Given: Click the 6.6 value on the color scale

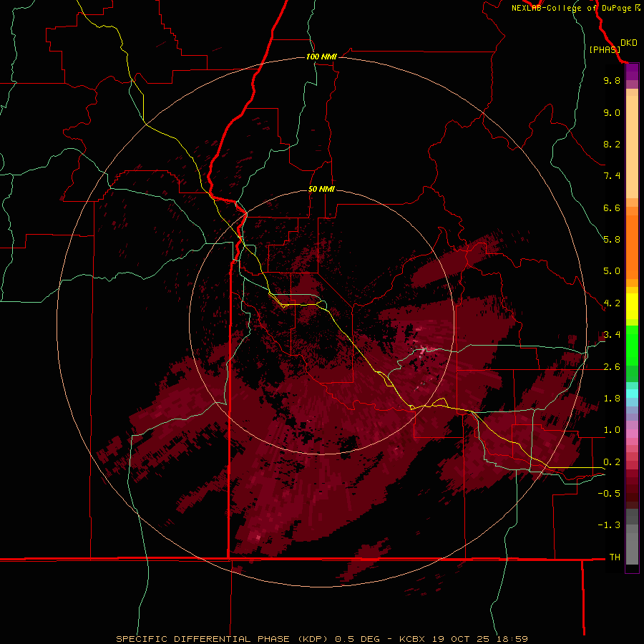Looking at the screenshot, I should pyautogui.click(x=612, y=208).
